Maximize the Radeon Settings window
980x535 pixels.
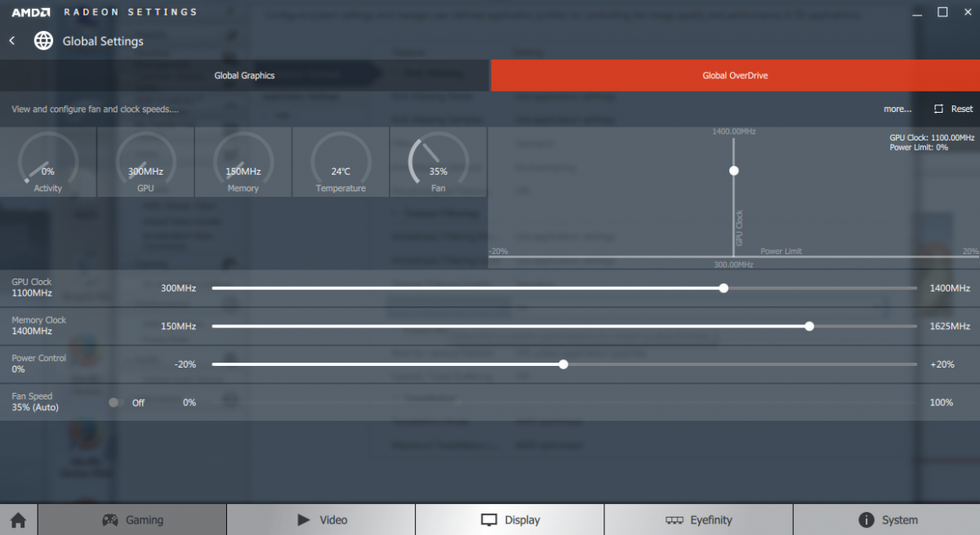942,12
